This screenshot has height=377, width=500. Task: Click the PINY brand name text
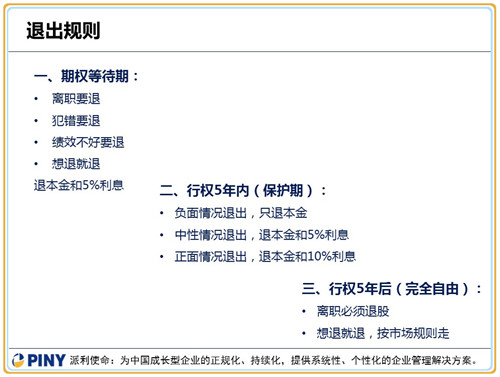point(46,361)
